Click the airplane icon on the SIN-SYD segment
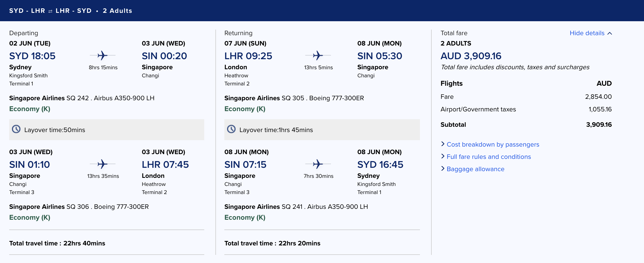This screenshot has width=644, height=263. click(x=318, y=164)
